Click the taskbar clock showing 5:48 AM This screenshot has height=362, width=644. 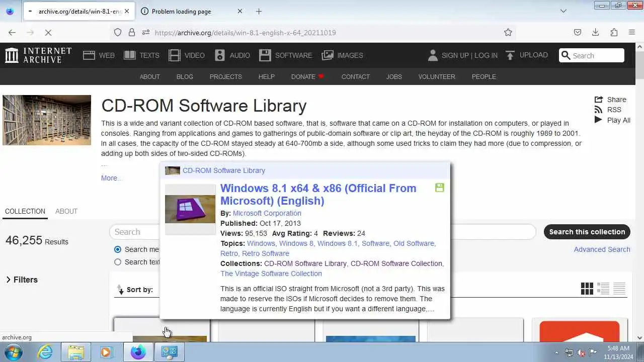pyautogui.click(x=618, y=352)
